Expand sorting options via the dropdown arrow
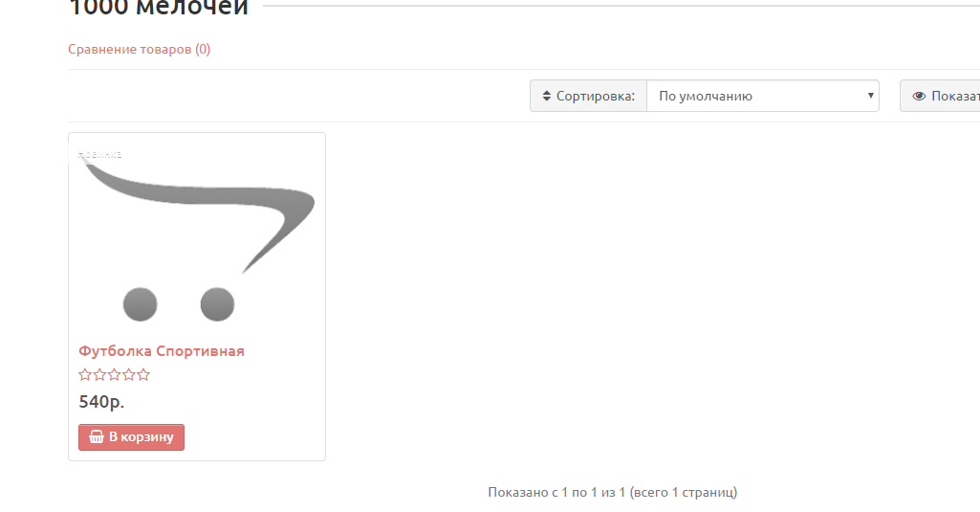 [x=870, y=96]
